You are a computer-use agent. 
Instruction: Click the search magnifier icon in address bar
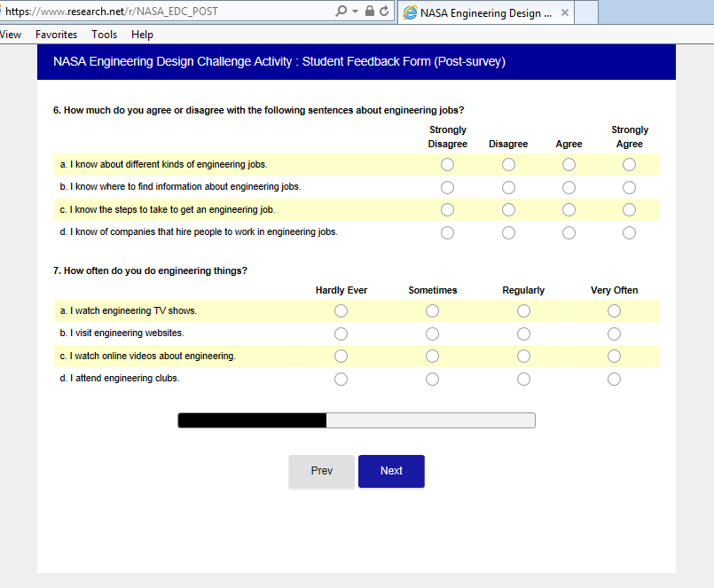point(341,12)
